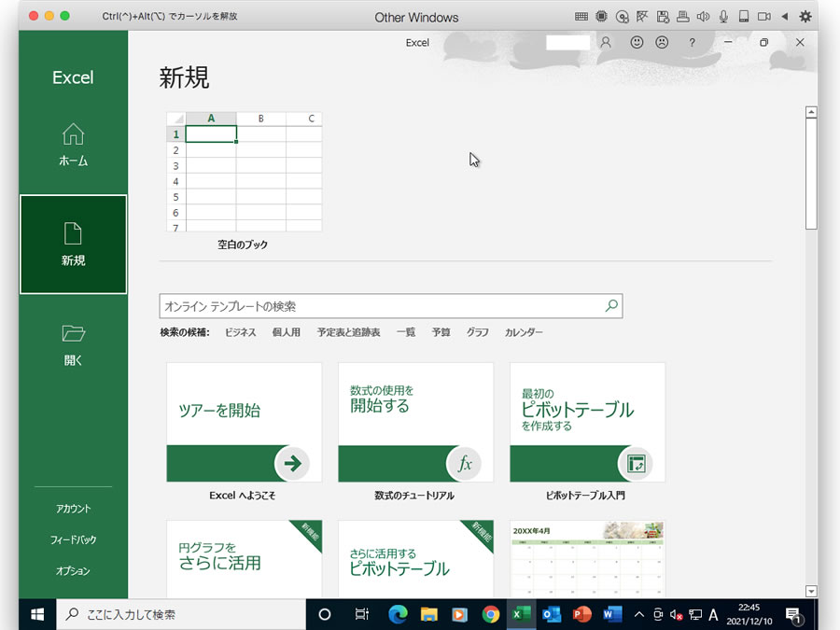The width and height of the screenshot is (840, 630).
Task: Search suggested category 一覧
Action: point(406,332)
